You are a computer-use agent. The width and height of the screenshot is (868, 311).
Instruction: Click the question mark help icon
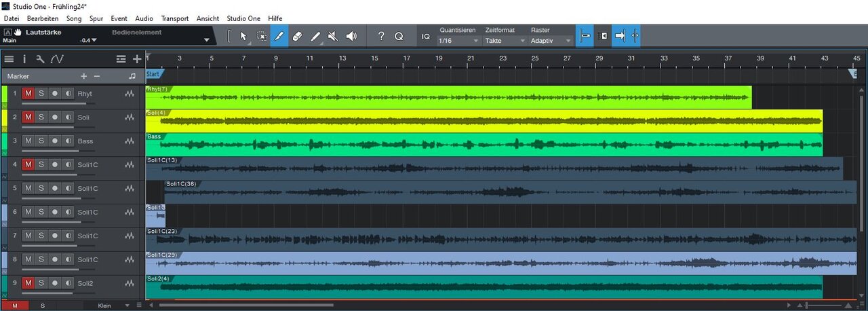tap(381, 36)
